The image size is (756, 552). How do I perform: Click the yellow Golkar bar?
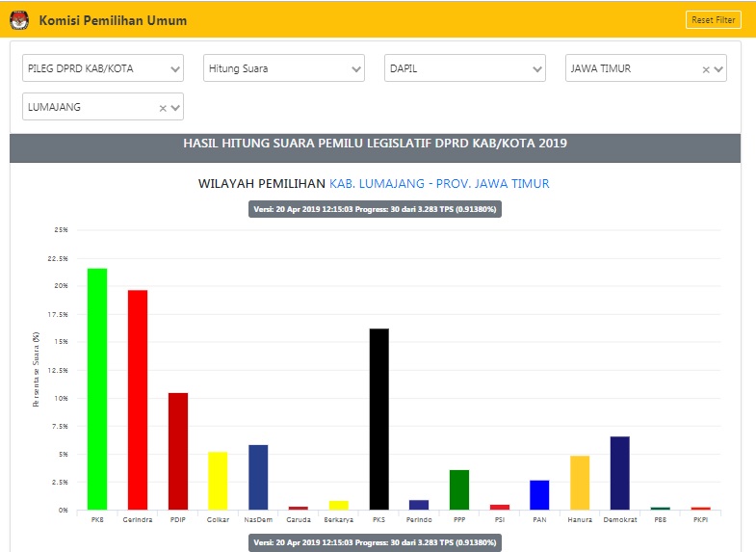218,480
